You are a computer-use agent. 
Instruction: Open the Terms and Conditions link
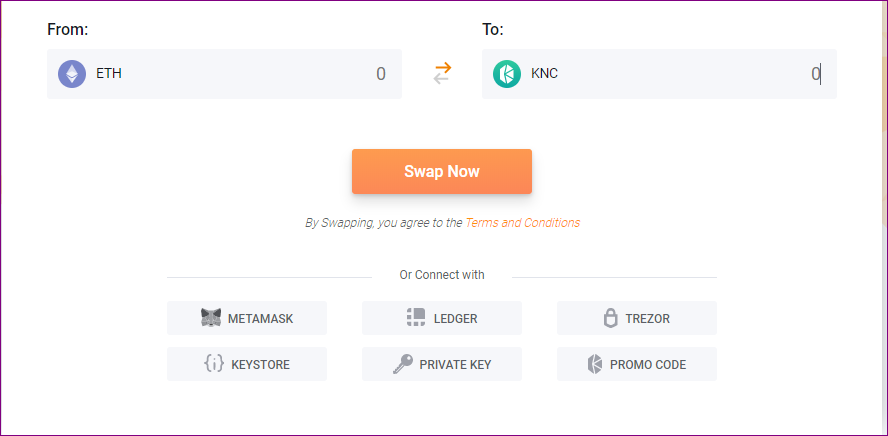[522, 223]
